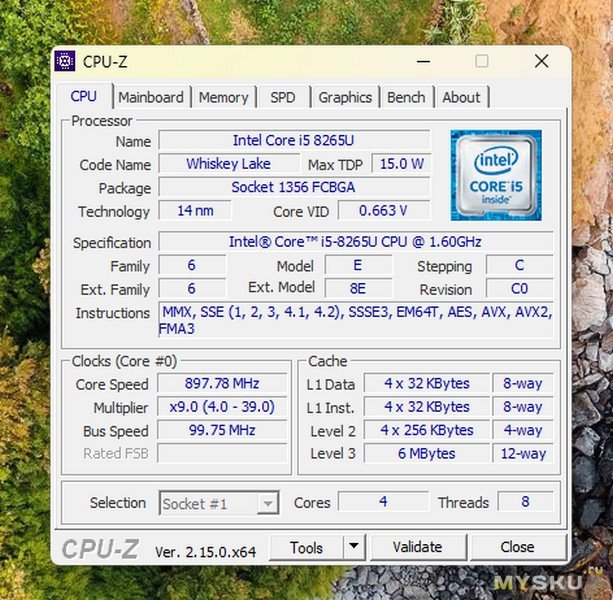
Task: Click the Ext. Family value 6
Action: point(192,289)
